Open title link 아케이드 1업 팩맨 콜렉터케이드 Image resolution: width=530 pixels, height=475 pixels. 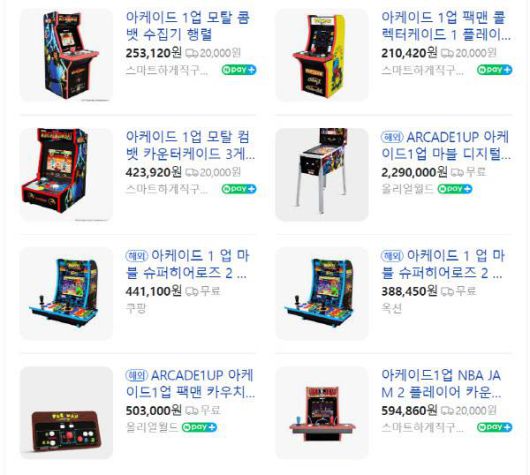click(446, 26)
